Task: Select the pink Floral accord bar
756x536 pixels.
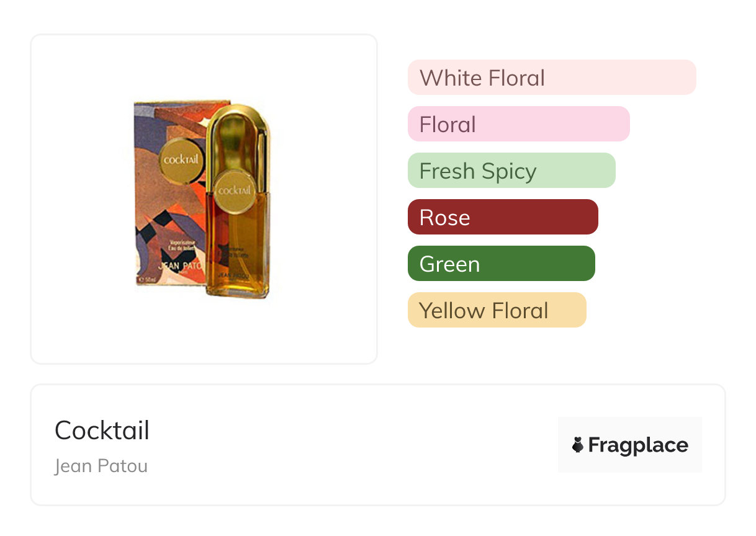Action: pos(518,124)
